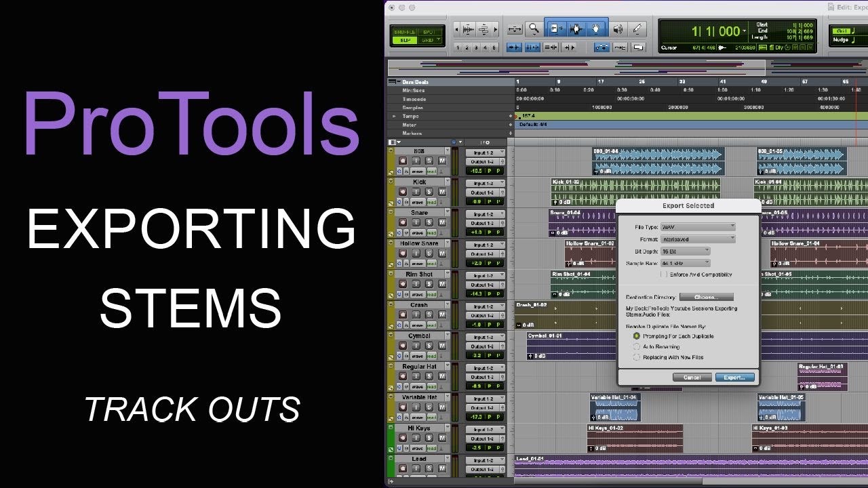The image size is (868, 488).
Task: Choose the Selector tool
Action: point(576,29)
